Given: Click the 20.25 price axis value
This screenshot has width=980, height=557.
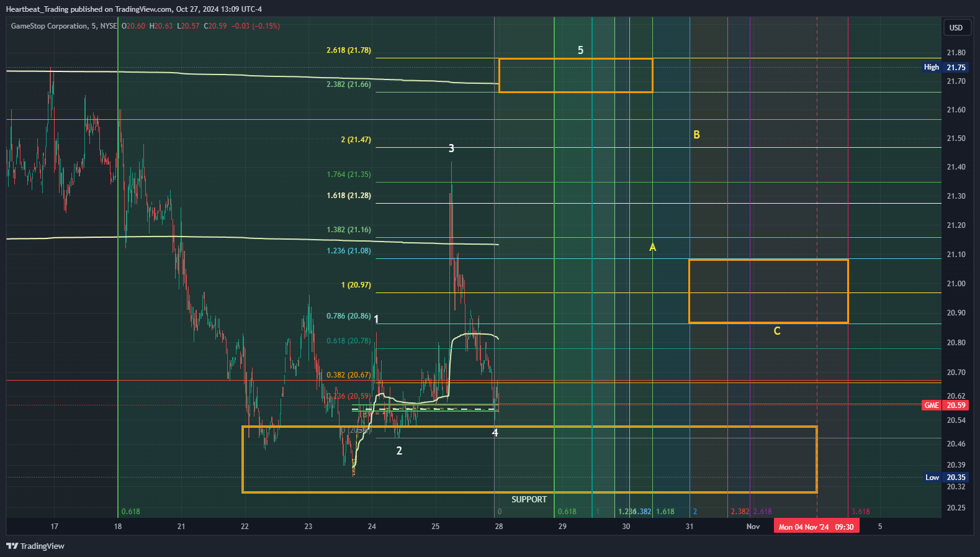Looking at the screenshot, I should (x=956, y=508).
